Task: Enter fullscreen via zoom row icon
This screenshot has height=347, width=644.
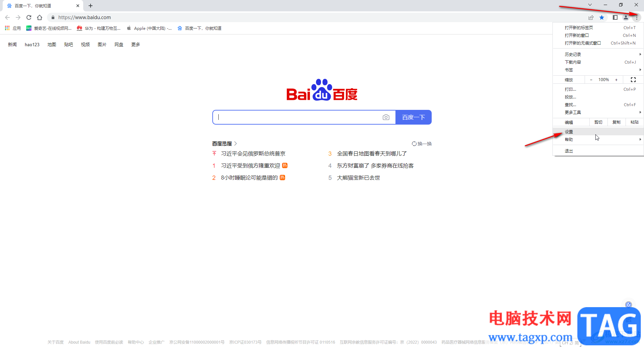Action: [633, 80]
